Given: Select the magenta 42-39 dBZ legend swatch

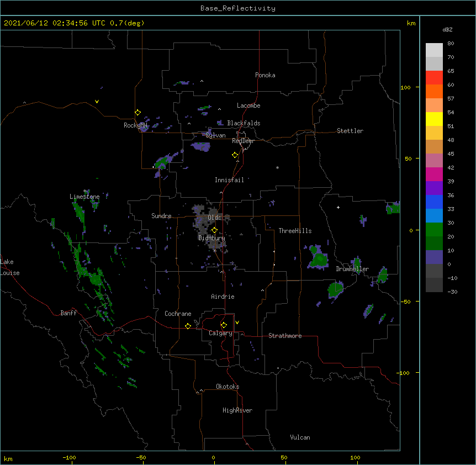Looking at the screenshot, I should click(434, 174).
